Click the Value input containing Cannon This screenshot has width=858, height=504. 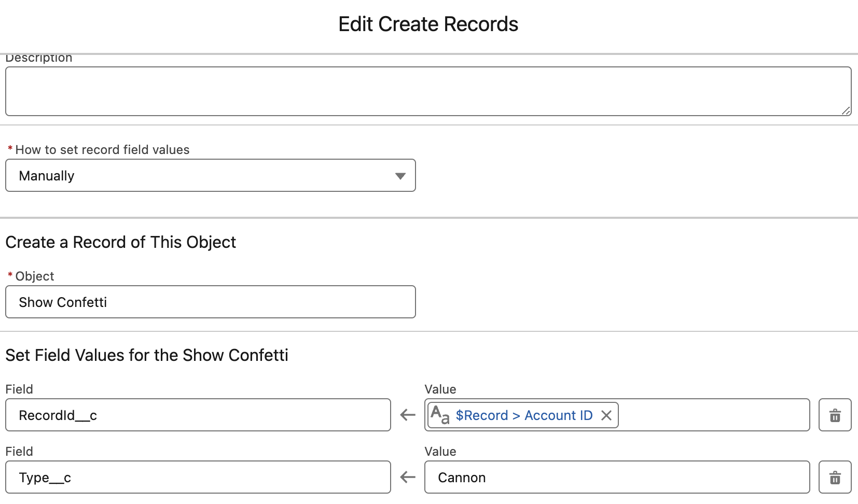(616, 477)
